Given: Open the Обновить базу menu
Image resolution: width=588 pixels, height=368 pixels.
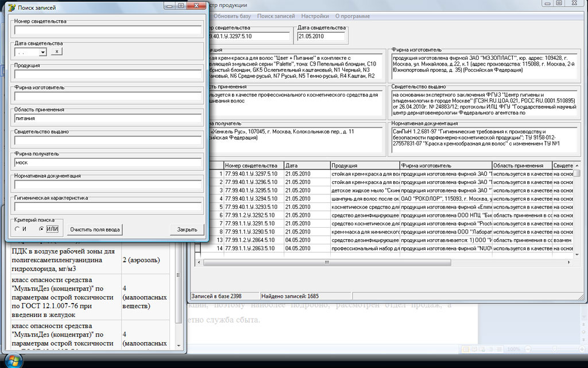Looking at the screenshot, I should pos(232,16).
